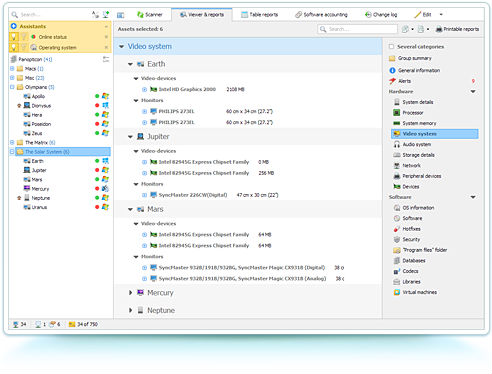Viewport: 492px width, 374px height.
Task: Open the Edit tab
Action: (423, 15)
